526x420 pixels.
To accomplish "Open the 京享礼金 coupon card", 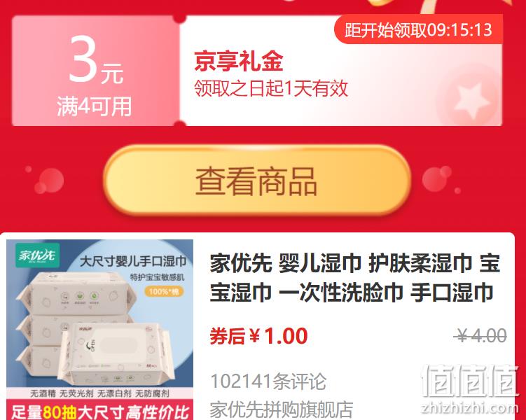I will [x=257, y=71].
